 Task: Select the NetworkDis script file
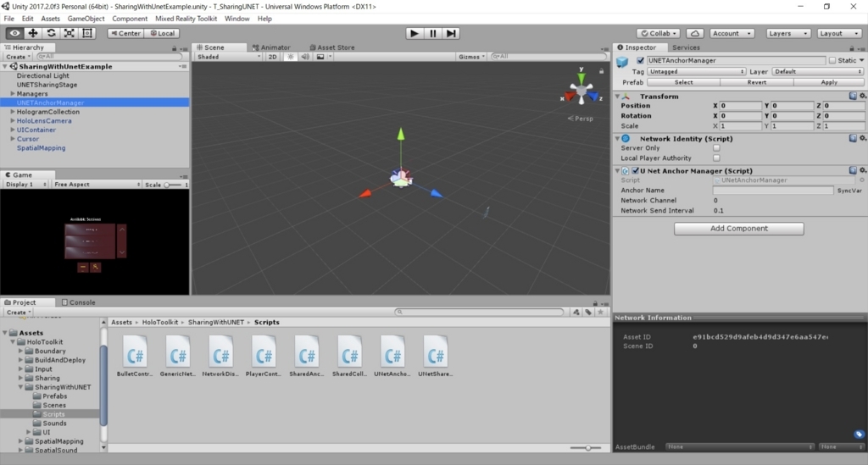[220, 356]
